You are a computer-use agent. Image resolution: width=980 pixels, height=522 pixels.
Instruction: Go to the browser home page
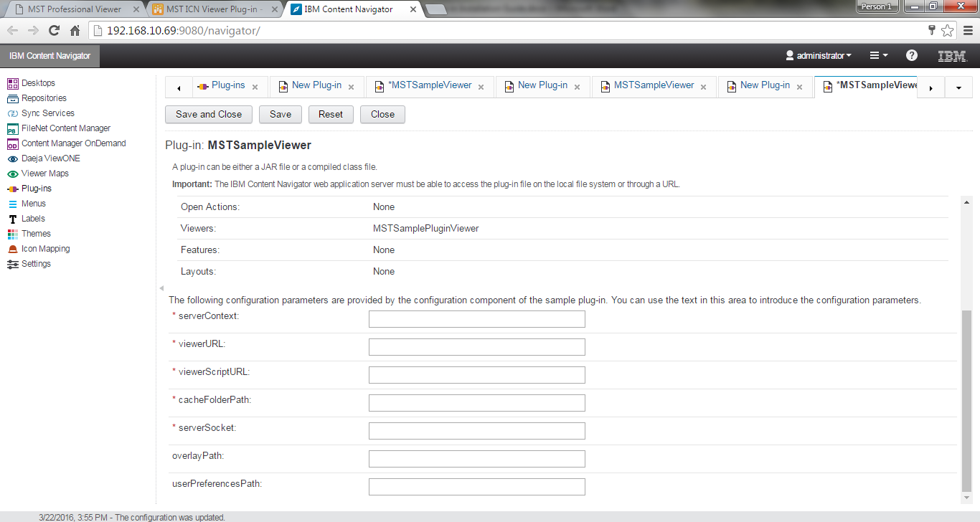coord(75,31)
